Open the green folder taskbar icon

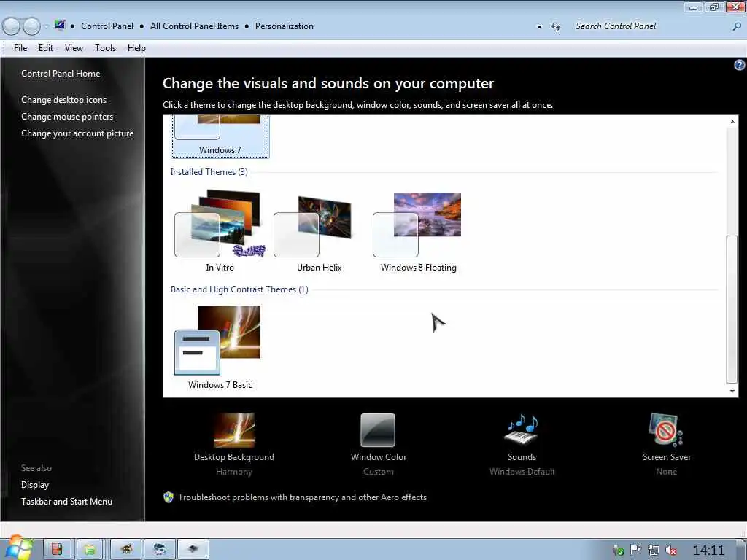(90, 550)
